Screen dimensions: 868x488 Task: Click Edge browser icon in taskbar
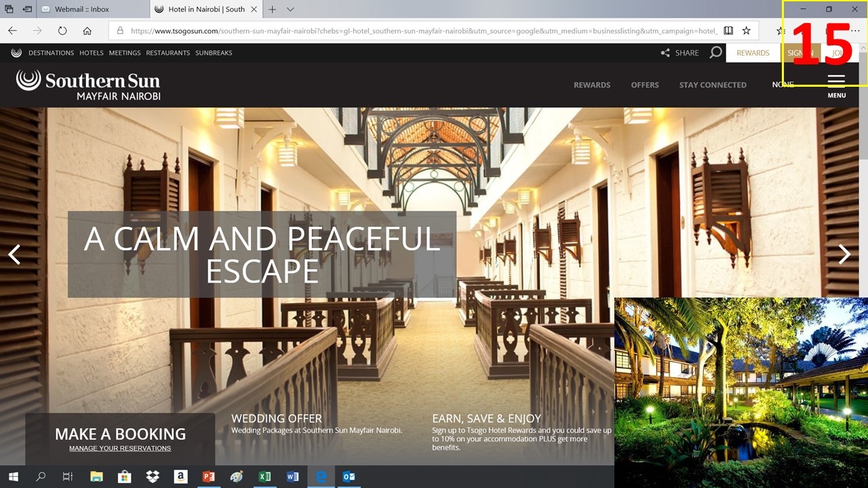click(321, 476)
